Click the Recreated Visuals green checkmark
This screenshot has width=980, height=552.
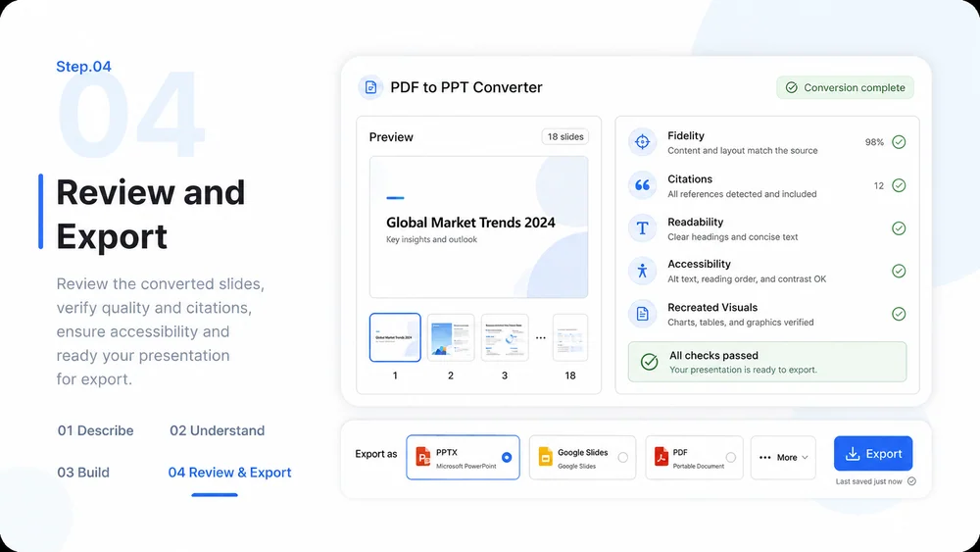pyautogui.click(x=899, y=314)
